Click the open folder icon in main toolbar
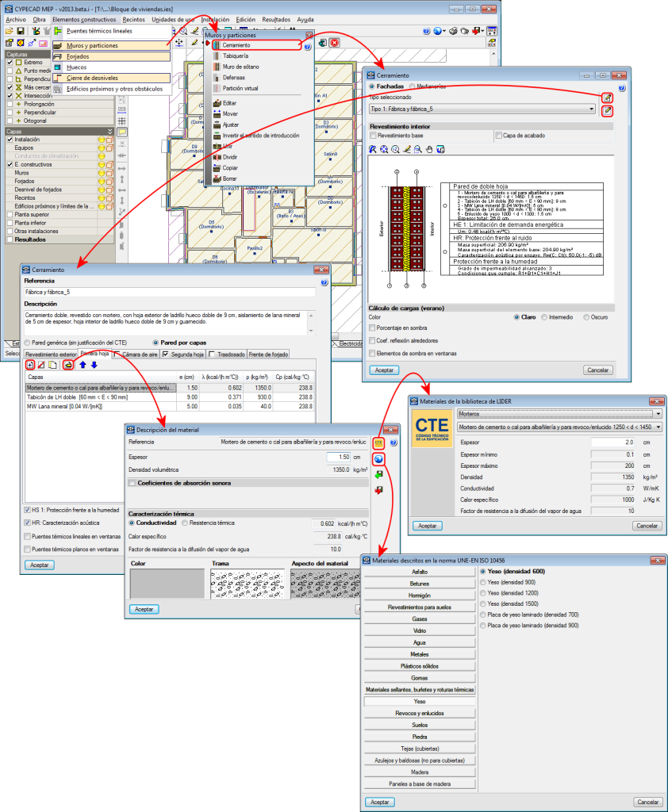Image resolution: width=668 pixels, height=812 pixels. [9, 31]
